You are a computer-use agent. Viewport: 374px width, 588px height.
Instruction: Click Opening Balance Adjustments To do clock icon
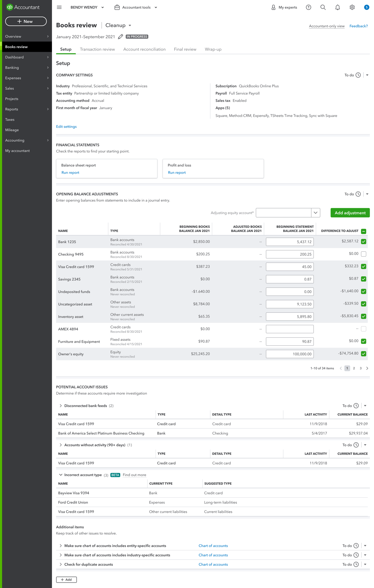point(358,194)
